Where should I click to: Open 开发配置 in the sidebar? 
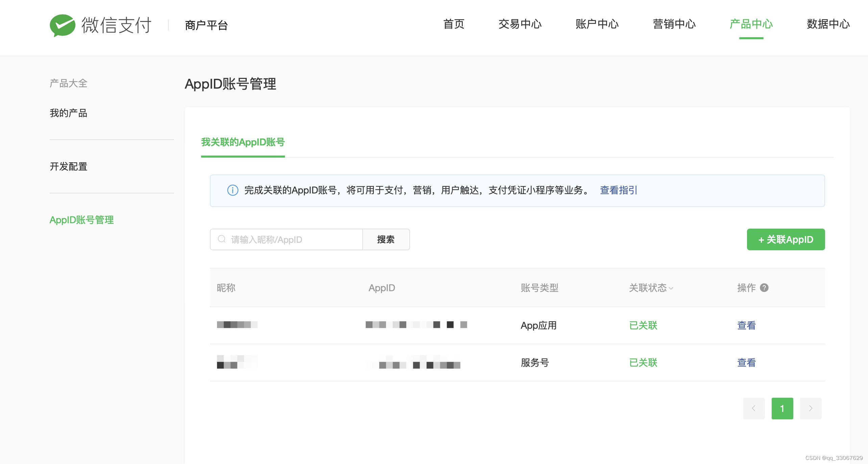[68, 166]
